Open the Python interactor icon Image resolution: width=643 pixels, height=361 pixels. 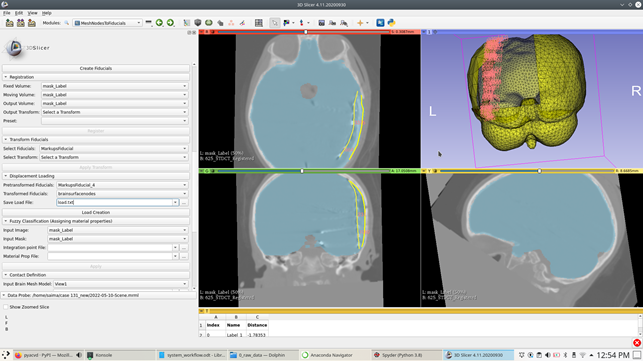click(x=391, y=23)
